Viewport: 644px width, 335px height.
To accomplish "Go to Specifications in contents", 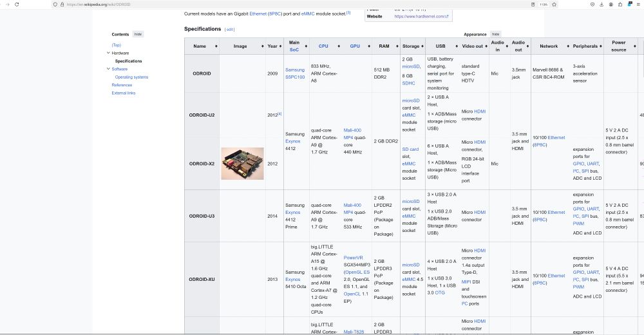I will pos(128,61).
